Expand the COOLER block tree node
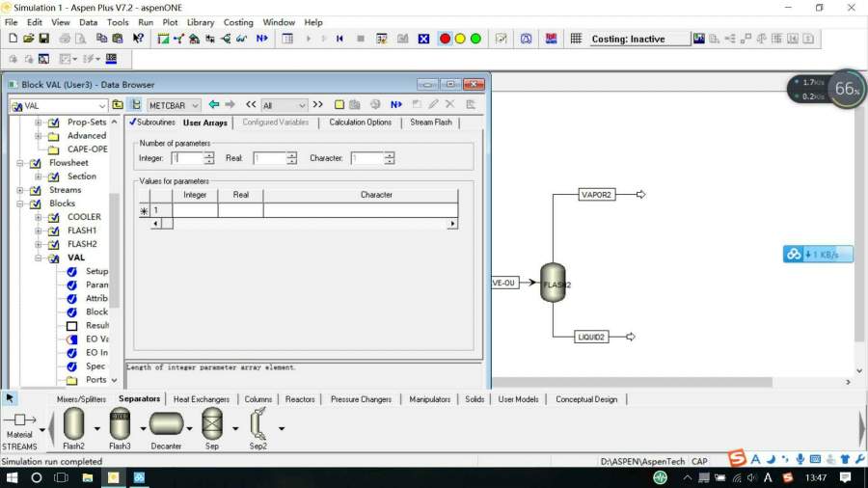 [40, 217]
